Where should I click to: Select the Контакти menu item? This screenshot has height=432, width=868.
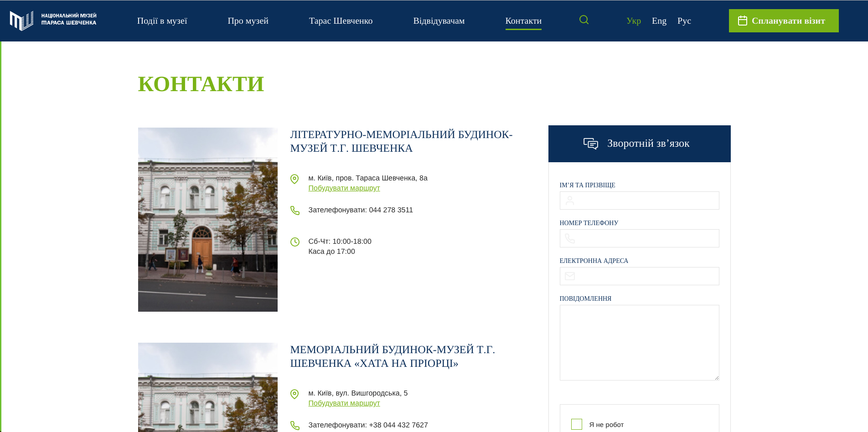click(523, 21)
